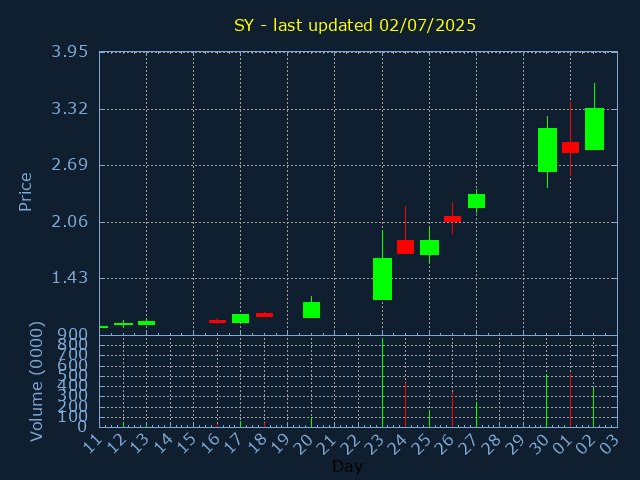Click the vertical 'Price' axis title
The image size is (640, 480).
pos(25,192)
